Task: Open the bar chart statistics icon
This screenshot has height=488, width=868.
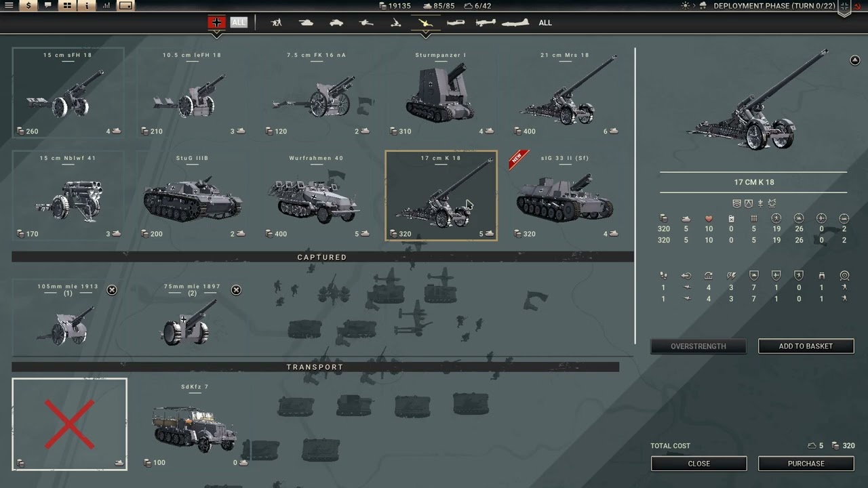Action: point(106,5)
